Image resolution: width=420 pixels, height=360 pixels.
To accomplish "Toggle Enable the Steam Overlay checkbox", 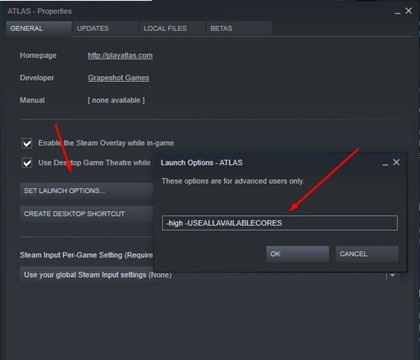I will [27, 143].
